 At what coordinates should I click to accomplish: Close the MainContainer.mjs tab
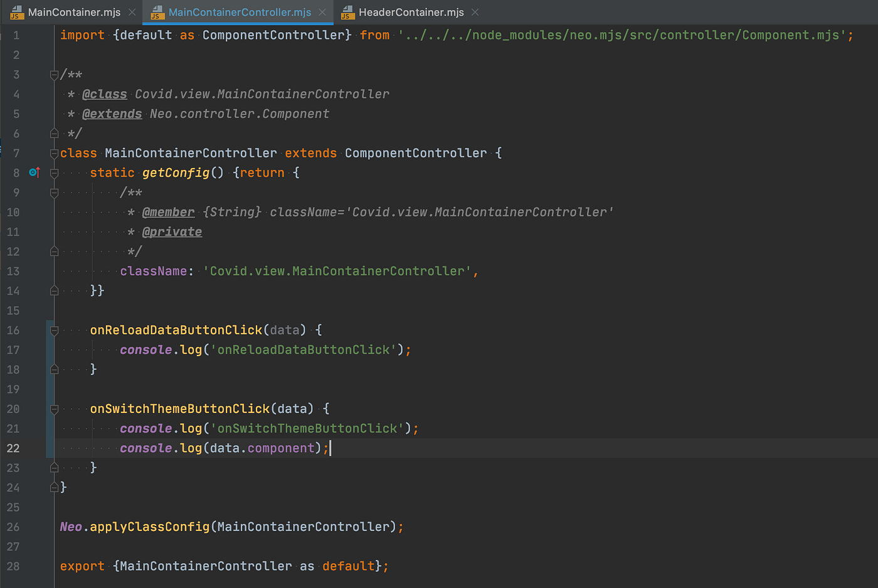click(x=131, y=11)
